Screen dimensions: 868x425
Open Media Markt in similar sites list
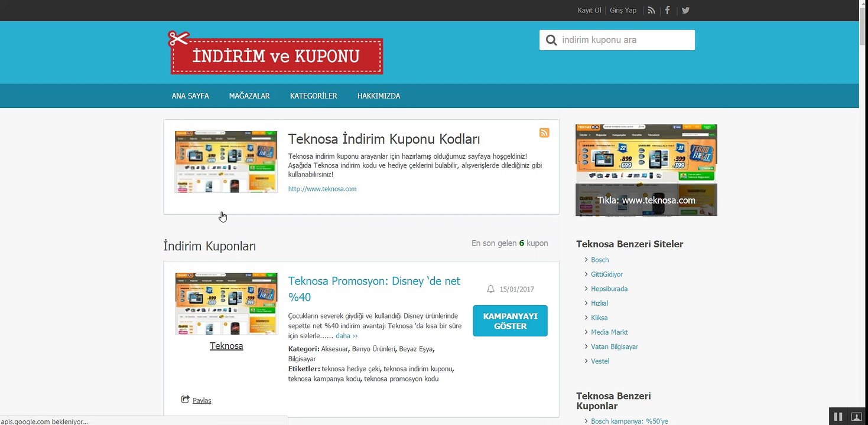(609, 332)
